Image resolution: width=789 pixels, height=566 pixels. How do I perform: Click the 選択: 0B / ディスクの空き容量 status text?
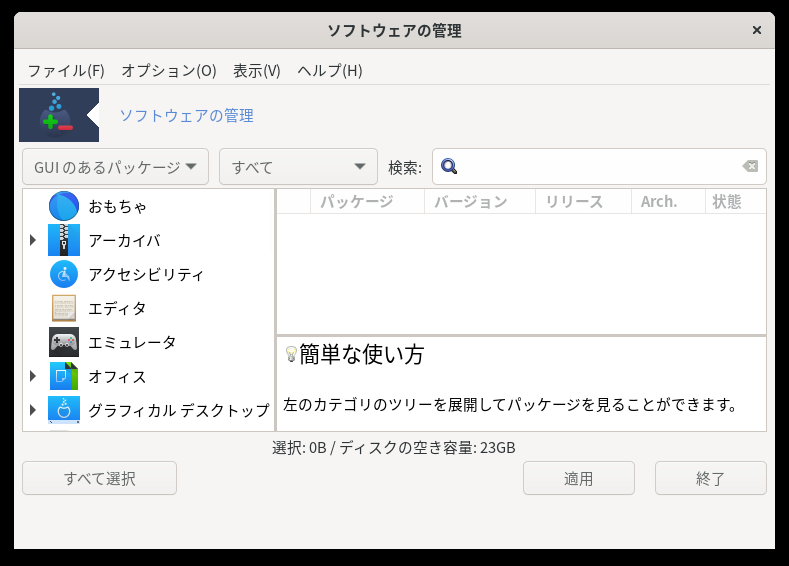(393, 447)
